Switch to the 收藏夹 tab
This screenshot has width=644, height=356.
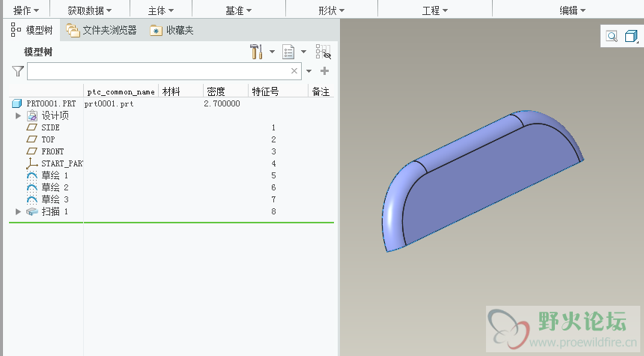(x=171, y=31)
